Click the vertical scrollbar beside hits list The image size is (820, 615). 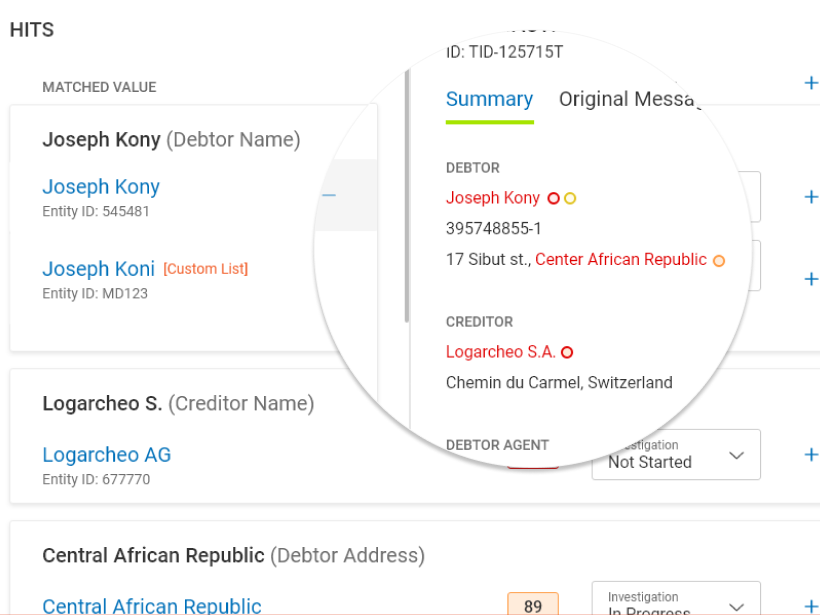point(406,200)
